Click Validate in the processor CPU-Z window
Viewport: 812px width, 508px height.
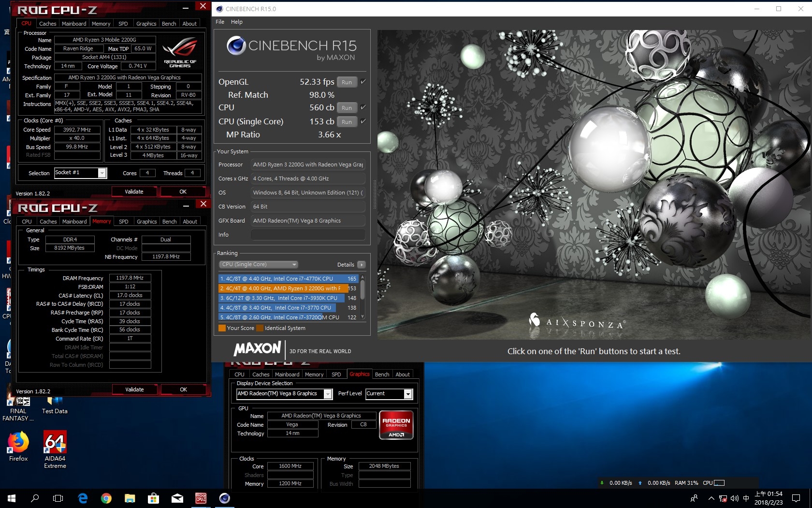click(x=134, y=192)
